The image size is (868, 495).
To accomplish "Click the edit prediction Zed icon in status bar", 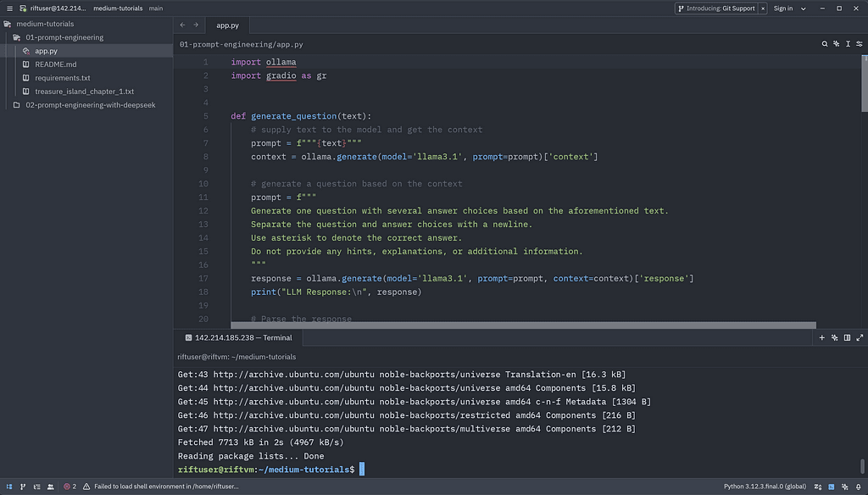I will [818, 487].
